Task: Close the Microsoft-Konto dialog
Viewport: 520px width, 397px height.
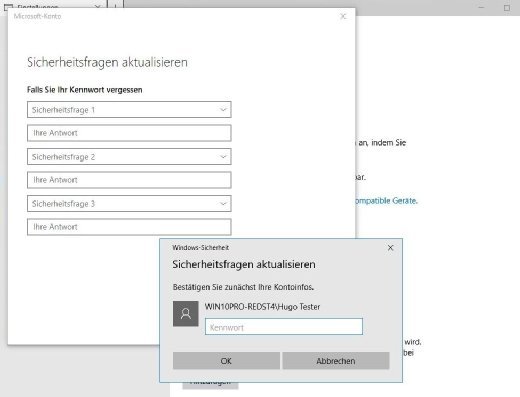Action: (x=343, y=16)
